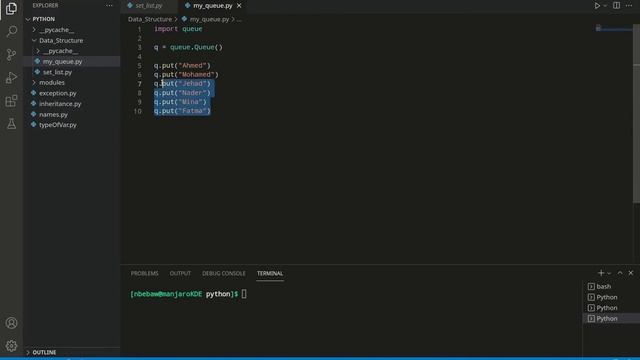
Task: Click the q.put("Fatma") line
Action: point(182,111)
